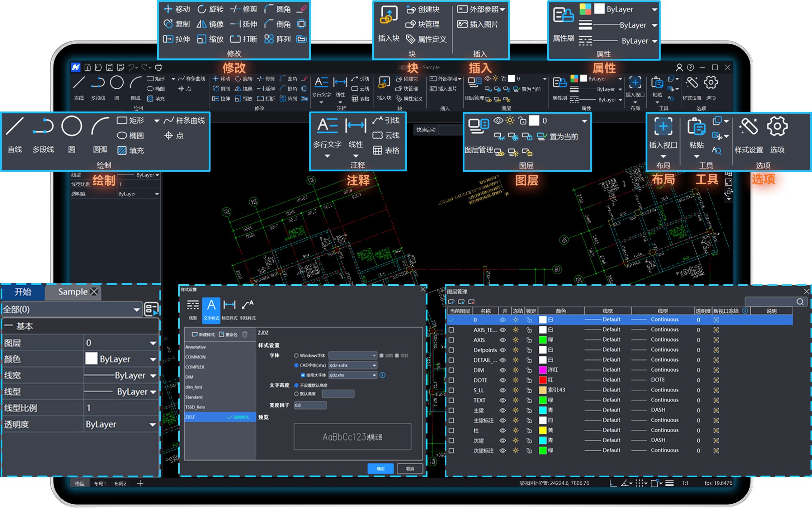
Task: Open 样式设置 style settings tool
Action: click(x=749, y=127)
